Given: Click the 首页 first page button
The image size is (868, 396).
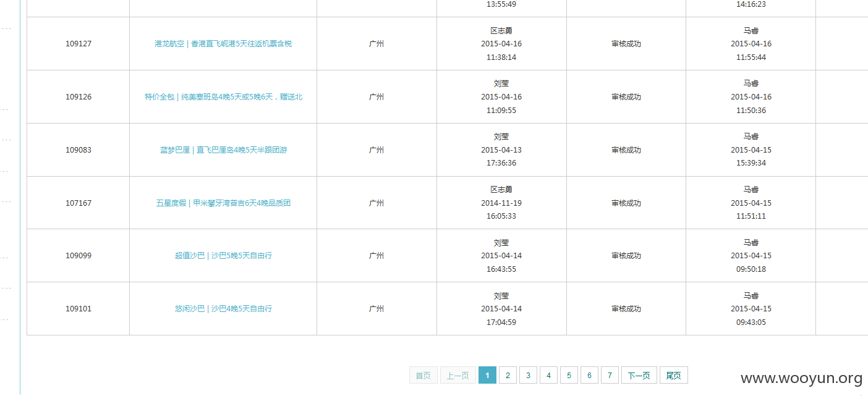Looking at the screenshot, I should [x=423, y=375].
